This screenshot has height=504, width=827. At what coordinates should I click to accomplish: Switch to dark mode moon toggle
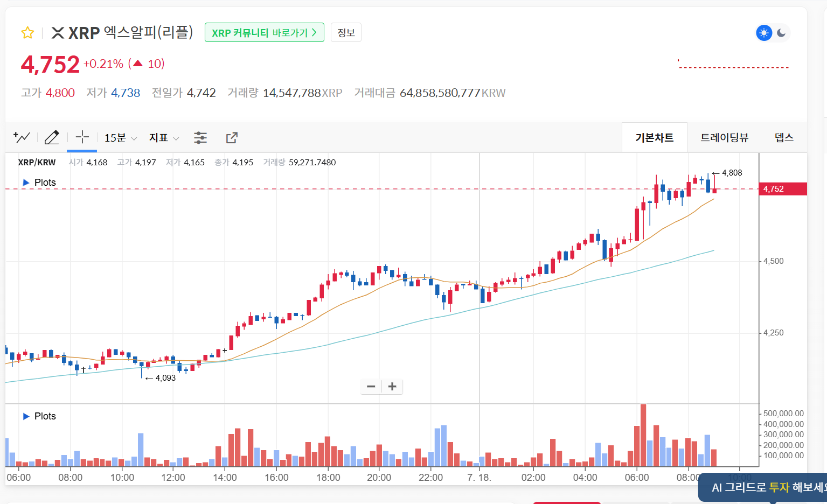pyautogui.click(x=782, y=33)
